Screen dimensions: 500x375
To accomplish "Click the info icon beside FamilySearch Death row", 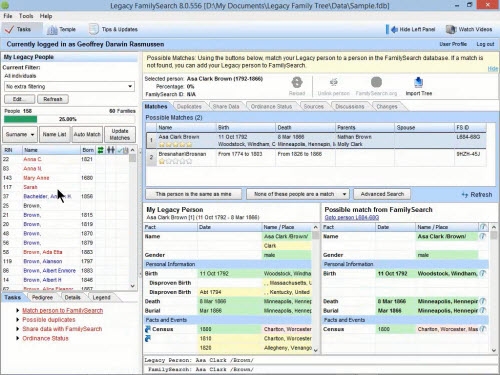I will click(482, 301).
